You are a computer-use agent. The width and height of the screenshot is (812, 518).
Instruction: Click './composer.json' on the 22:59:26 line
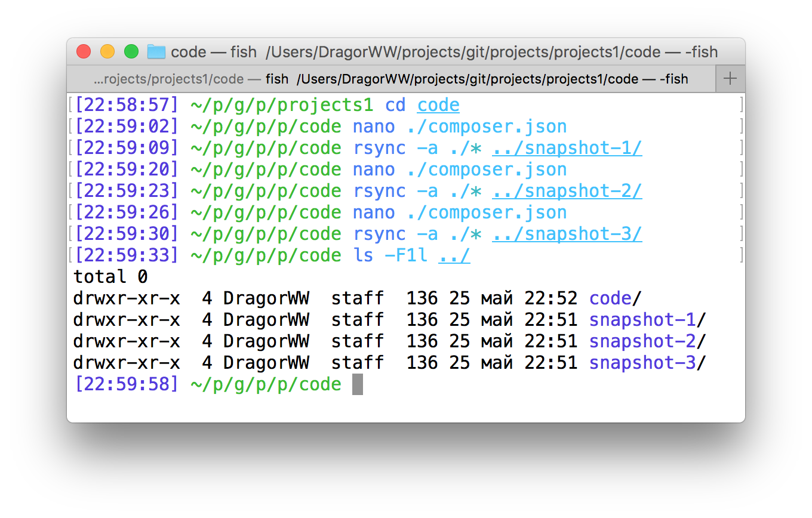487,212
